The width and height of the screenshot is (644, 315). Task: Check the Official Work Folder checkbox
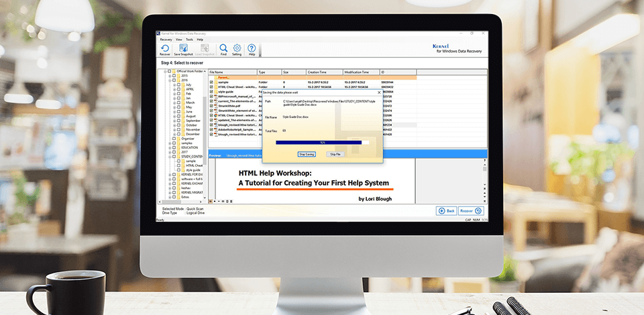click(x=169, y=71)
